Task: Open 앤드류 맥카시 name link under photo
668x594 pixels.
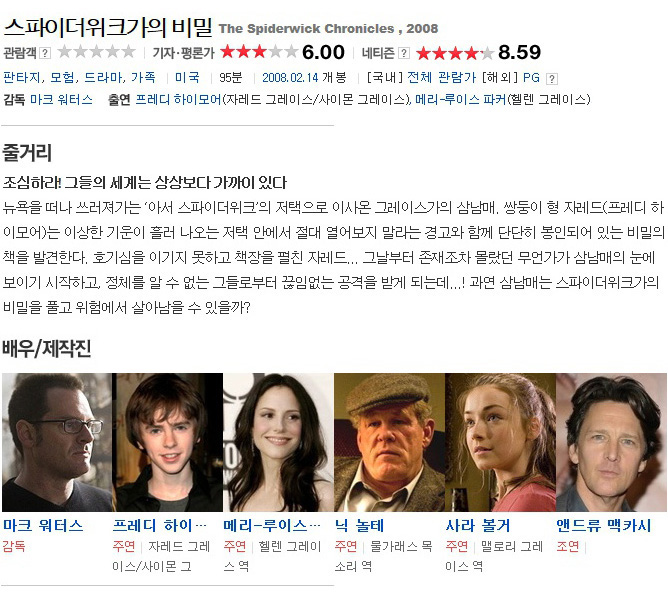Action: coord(604,525)
